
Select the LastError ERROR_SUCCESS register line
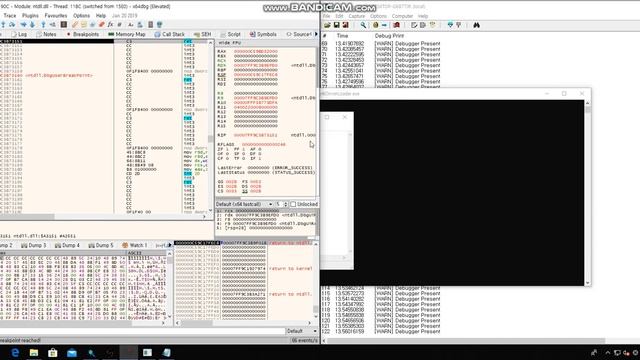tap(265, 168)
